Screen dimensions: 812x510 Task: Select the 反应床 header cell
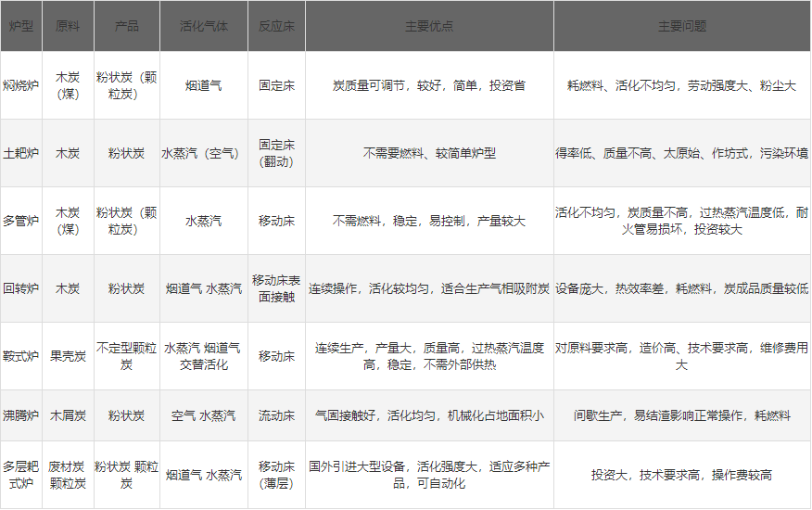coord(276,26)
